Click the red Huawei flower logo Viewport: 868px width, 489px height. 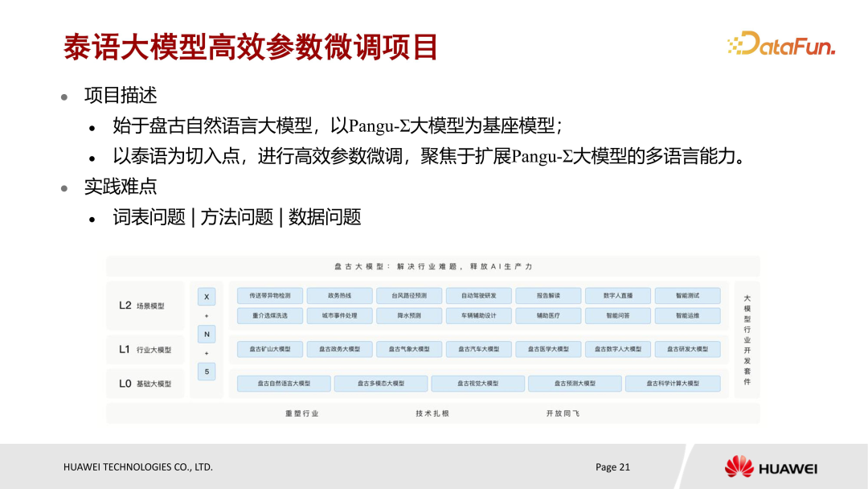tap(739, 466)
